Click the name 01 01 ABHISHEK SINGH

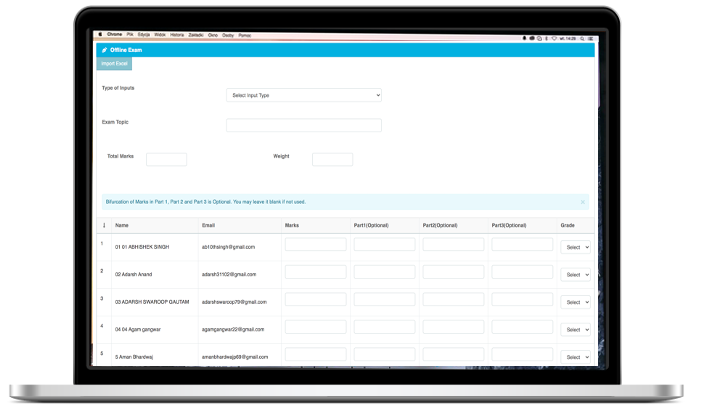click(x=142, y=247)
